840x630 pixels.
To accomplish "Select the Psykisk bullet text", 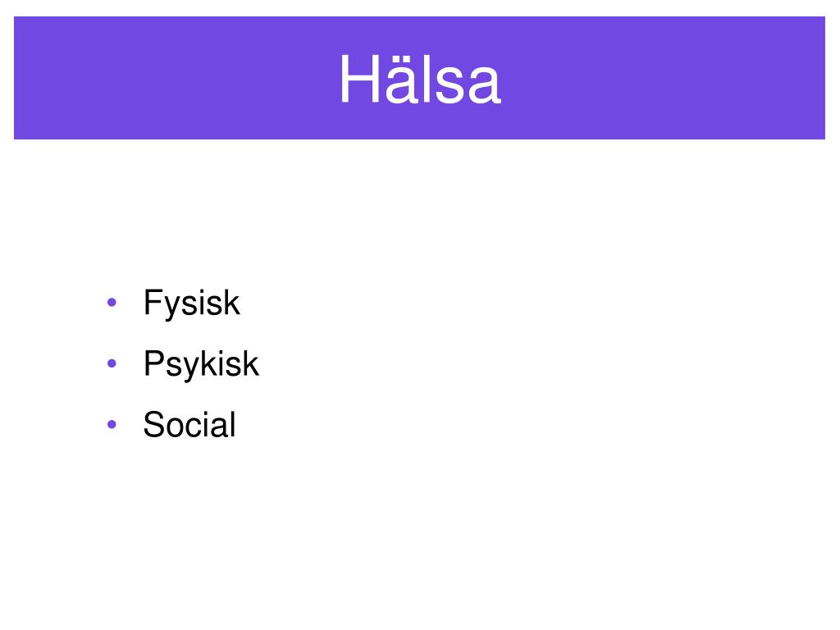I will tap(201, 364).
